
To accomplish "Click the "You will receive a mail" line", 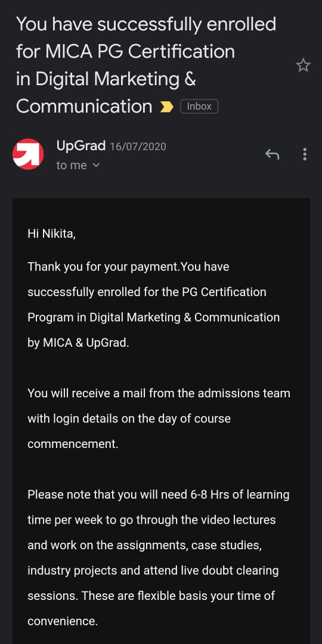I will point(159,393).
